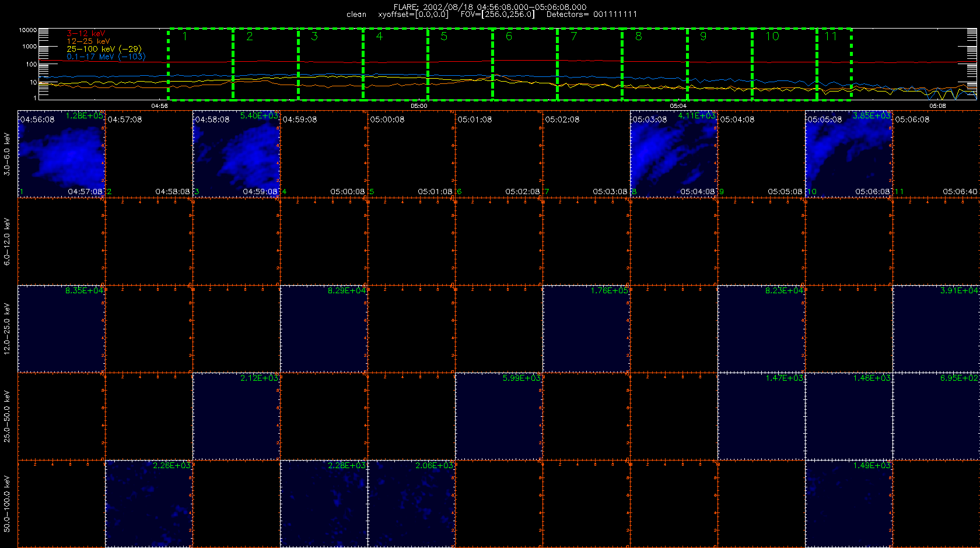
Task: Click the 25.0-50.0 keV row label
Action: click(x=7, y=416)
